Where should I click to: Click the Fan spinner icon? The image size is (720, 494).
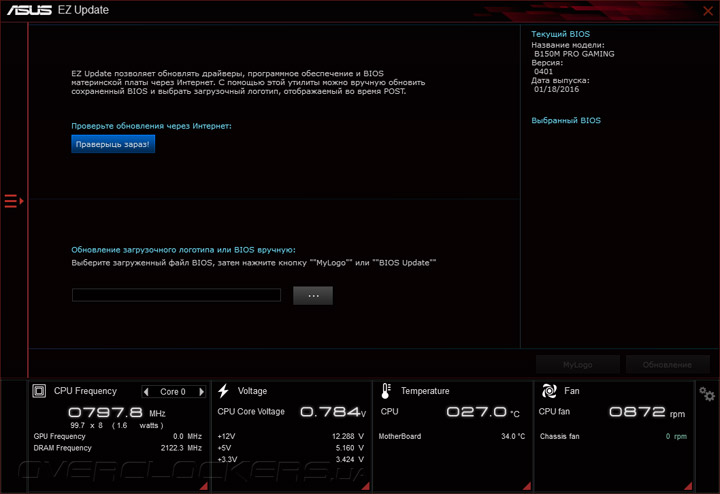[x=549, y=391]
